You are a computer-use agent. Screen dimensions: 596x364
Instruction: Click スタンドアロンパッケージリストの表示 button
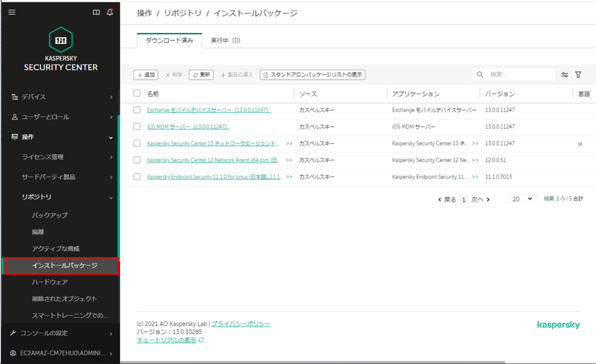coord(312,74)
